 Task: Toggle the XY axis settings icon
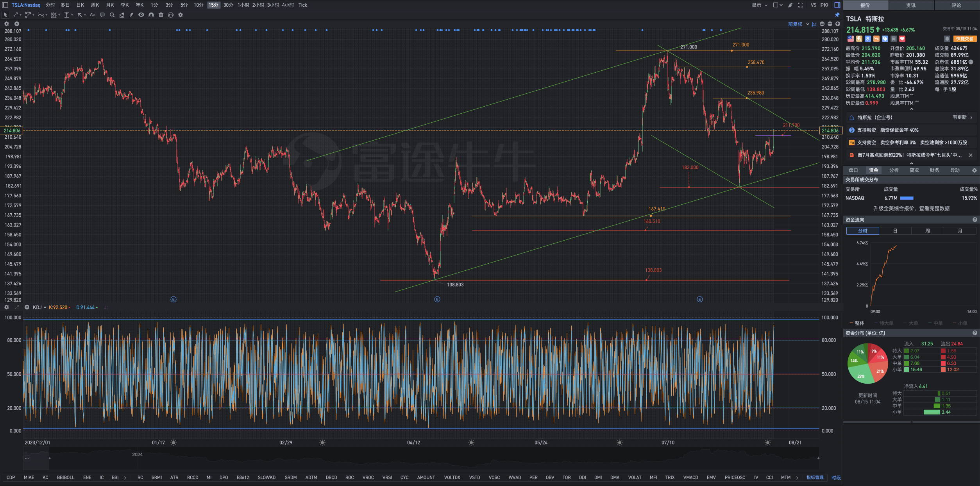814,24
